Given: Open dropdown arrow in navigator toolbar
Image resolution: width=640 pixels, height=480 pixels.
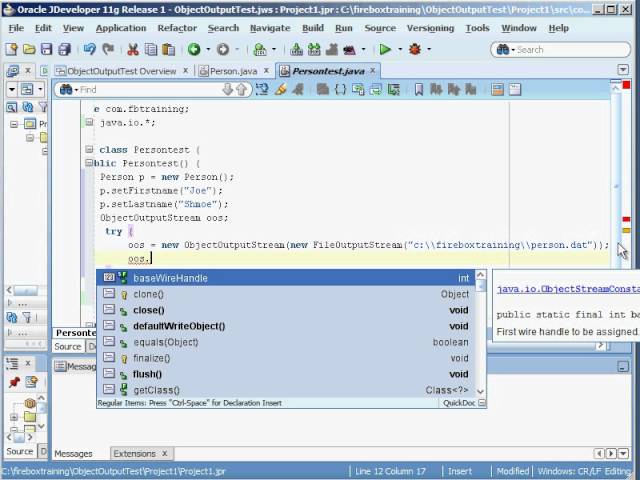Looking at the screenshot, I should click(12, 89).
